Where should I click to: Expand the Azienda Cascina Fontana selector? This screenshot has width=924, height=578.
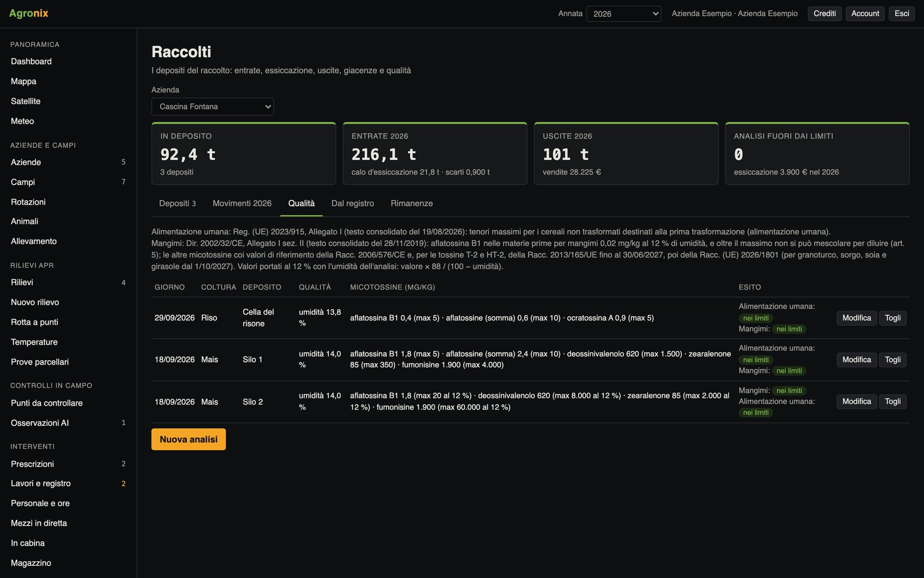click(x=212, y=106)
